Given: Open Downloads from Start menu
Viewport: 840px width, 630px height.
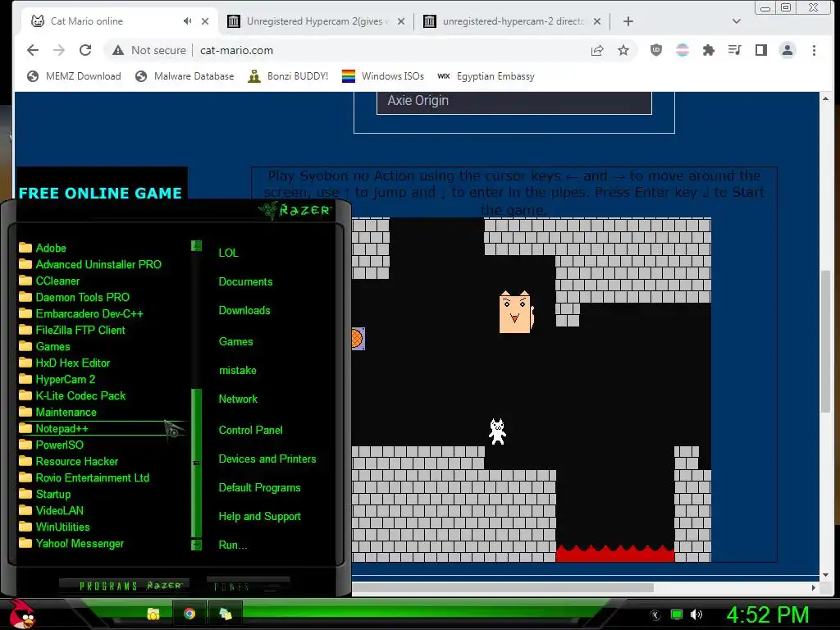Looking at the screenshot, I should coord(244,311).
